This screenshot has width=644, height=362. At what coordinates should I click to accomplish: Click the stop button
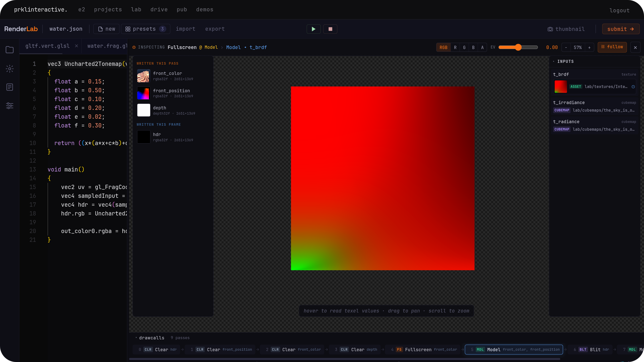point(330,29)
